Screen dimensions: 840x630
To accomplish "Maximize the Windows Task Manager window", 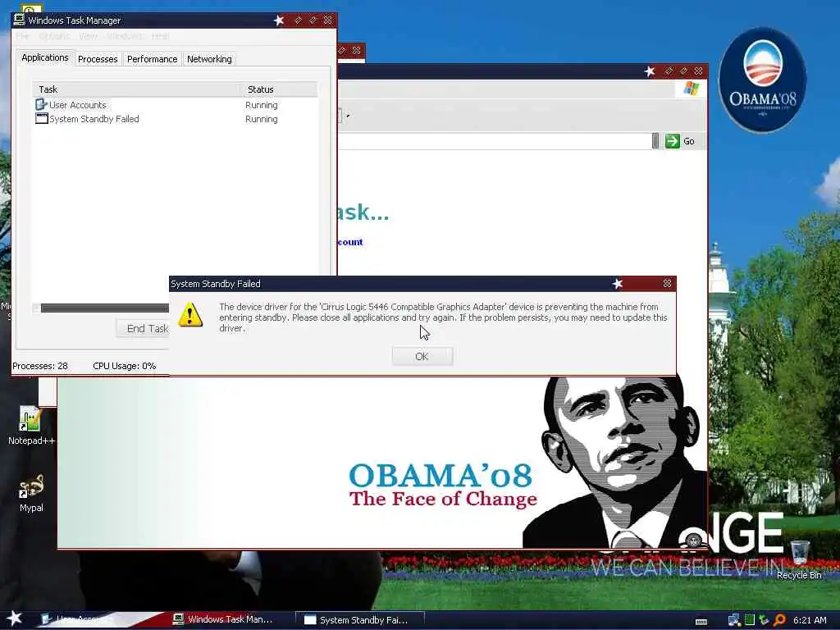I will click(313, 21).
